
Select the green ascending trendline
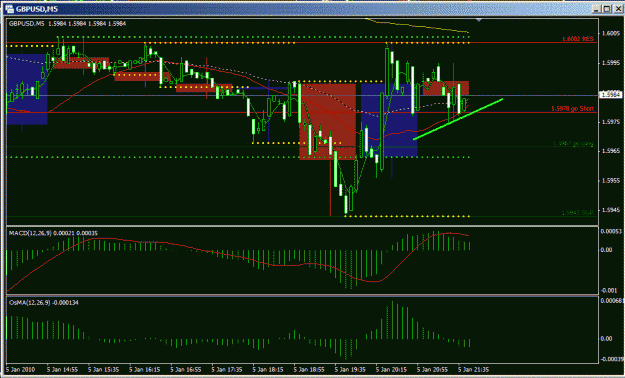458,119
